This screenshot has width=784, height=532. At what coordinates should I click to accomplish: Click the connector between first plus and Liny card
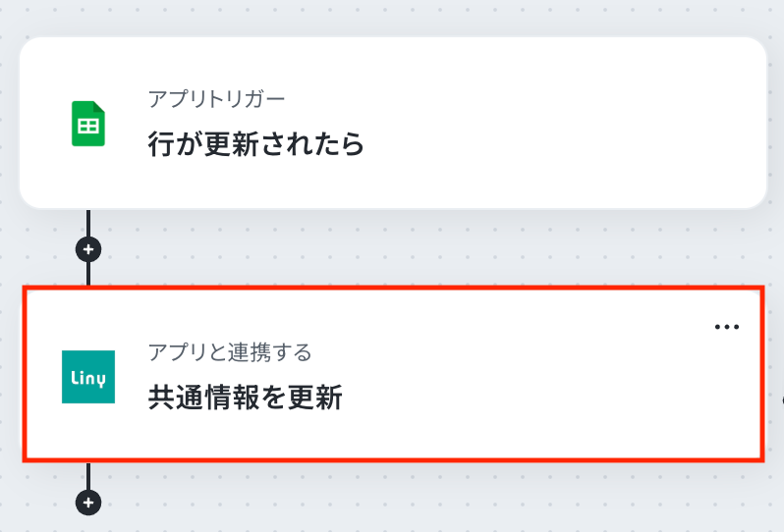(x=88, y=274)
